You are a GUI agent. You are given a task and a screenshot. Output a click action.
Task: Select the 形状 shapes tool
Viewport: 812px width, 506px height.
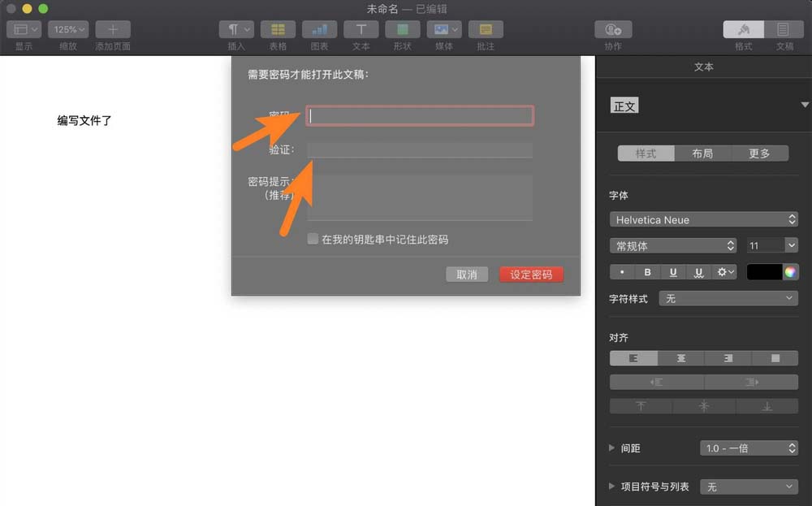[402, 29]
